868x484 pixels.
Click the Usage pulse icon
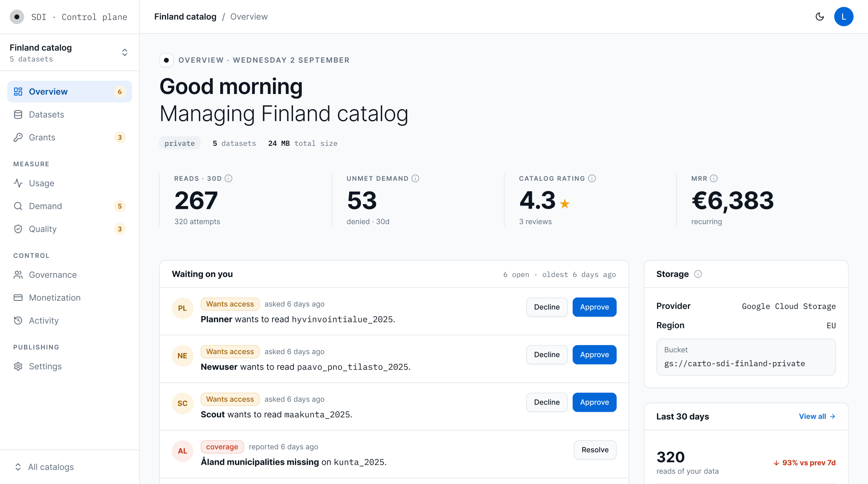(x=18, y=183)
